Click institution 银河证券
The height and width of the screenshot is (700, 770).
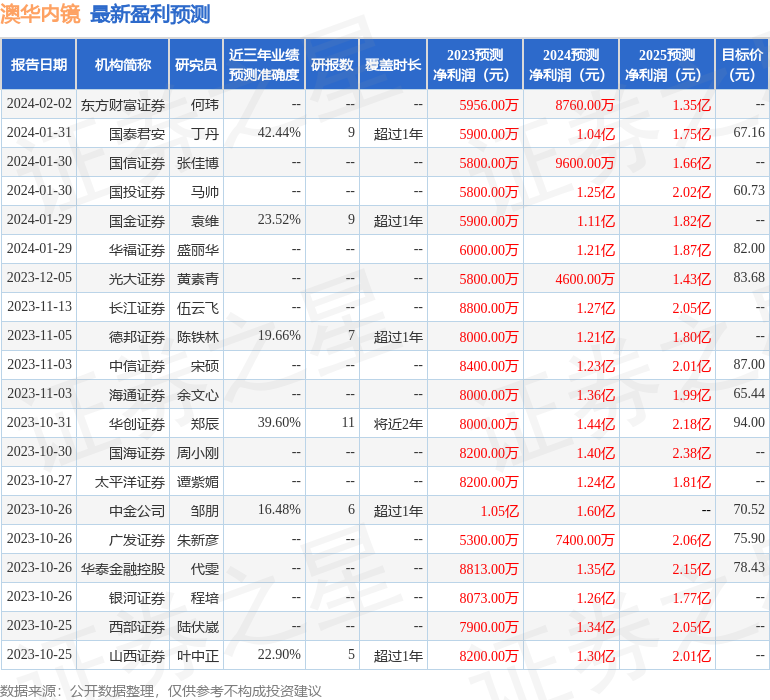coord(137,598)
